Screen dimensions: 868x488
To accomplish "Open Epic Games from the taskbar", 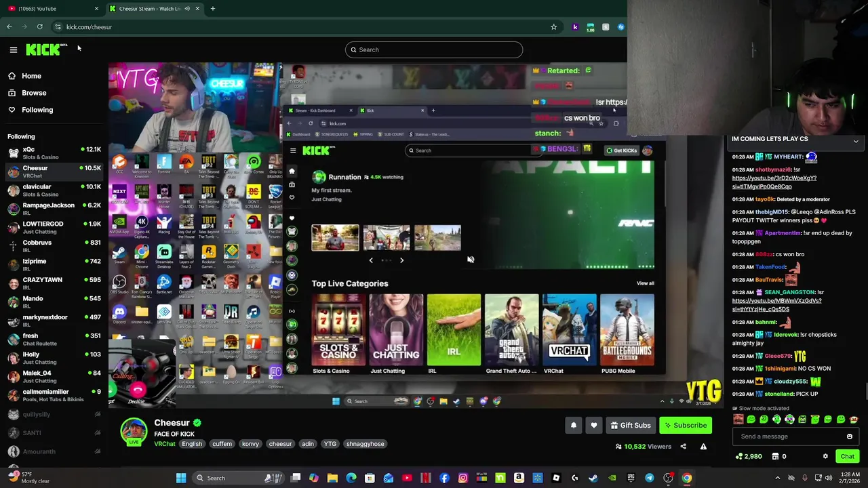I will pos(631,478).
